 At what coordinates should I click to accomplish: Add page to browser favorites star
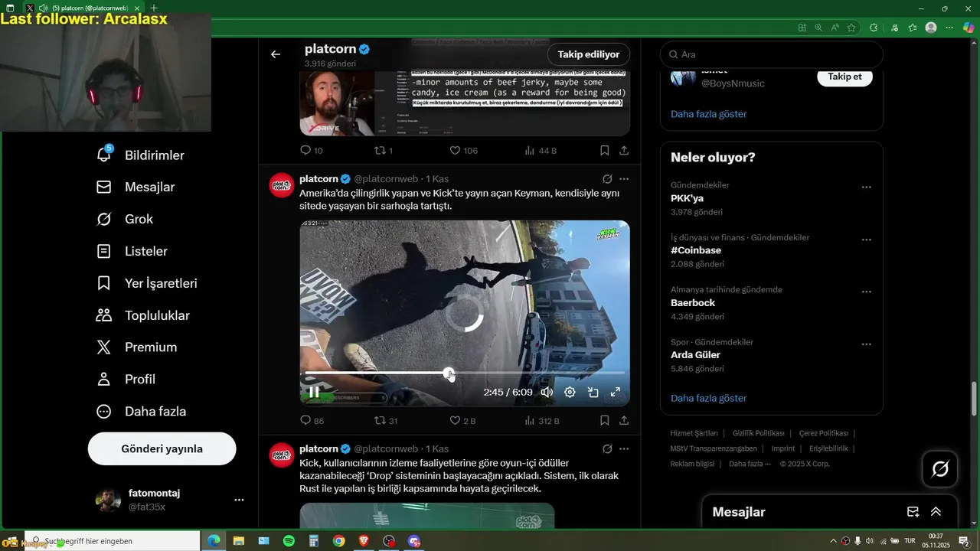[851, 28]
